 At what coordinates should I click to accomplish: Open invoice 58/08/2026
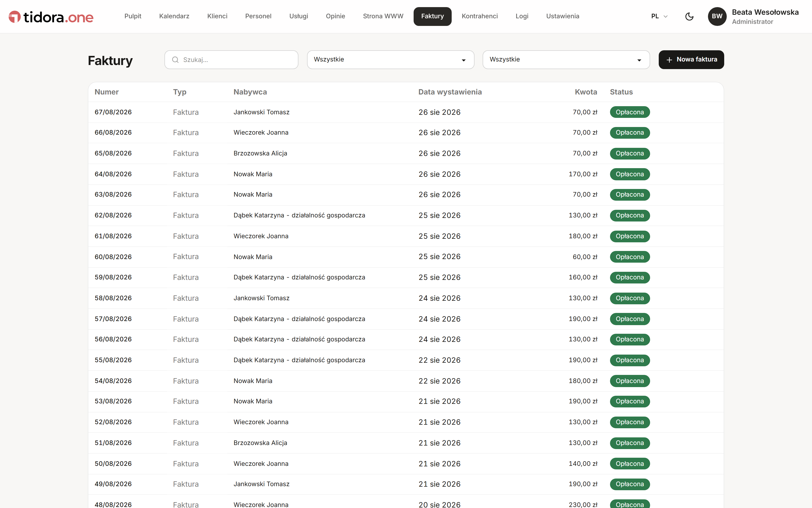coord(406,298)
